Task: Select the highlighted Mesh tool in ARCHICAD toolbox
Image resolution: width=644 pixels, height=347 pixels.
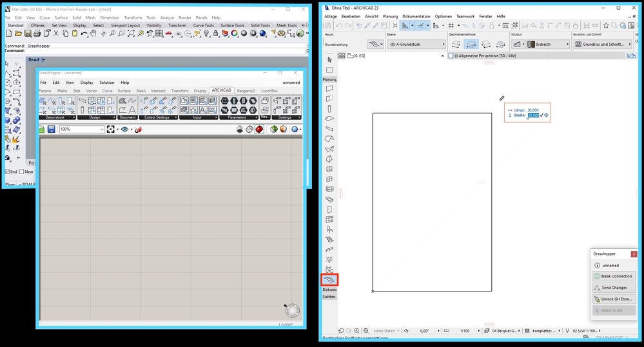Action: tap(329, 280)
